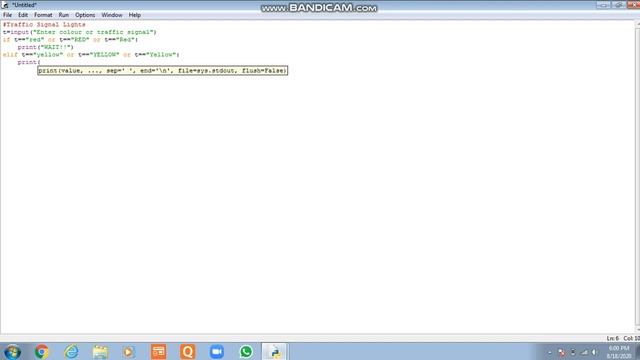This screenshot has width=640, height=360.
Task: Open the orange presentation app on the taskbar
Action: click(x=158, y=352)
